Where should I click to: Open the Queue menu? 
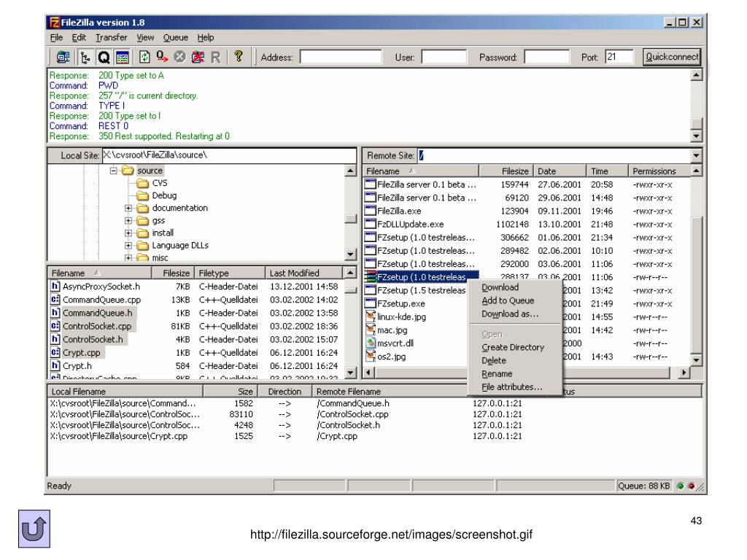tap(175, 37)
